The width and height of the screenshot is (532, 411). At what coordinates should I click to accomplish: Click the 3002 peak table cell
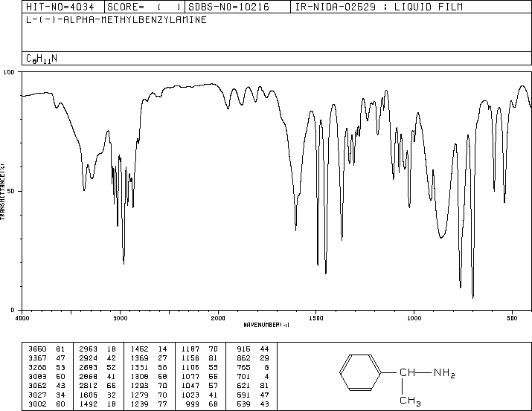point(37,404)
